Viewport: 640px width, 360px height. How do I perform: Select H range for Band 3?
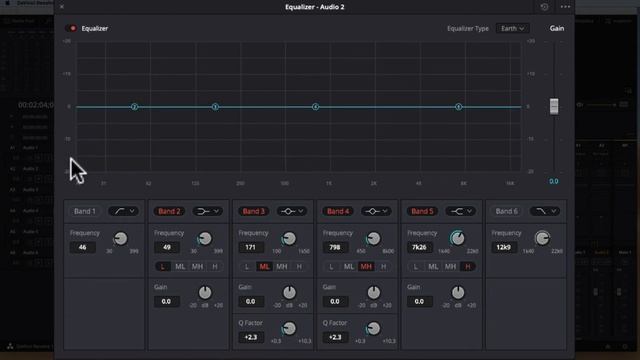(299, 267)
